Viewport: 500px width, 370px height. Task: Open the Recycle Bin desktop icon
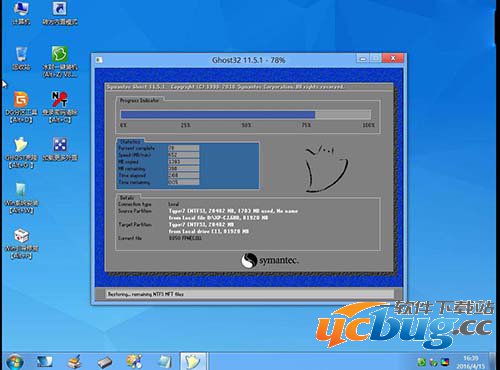point(21,58)
